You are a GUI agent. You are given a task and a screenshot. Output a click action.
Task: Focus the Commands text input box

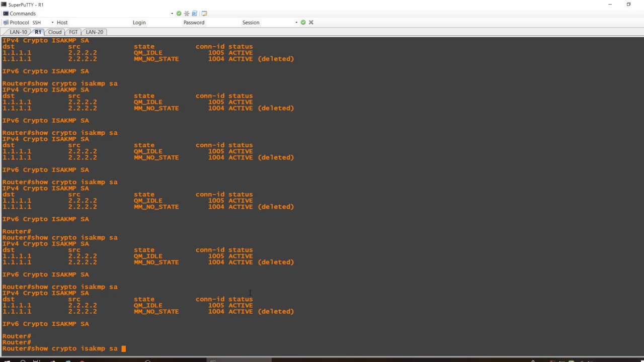[x=103, y=14]
